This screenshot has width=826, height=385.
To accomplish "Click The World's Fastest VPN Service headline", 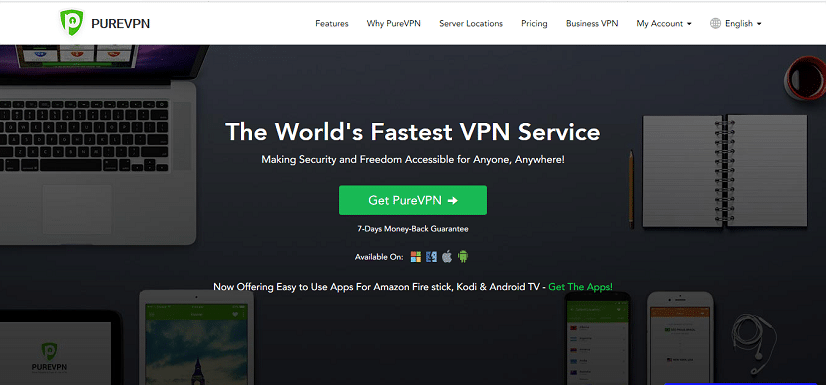I will click(412, 131).
